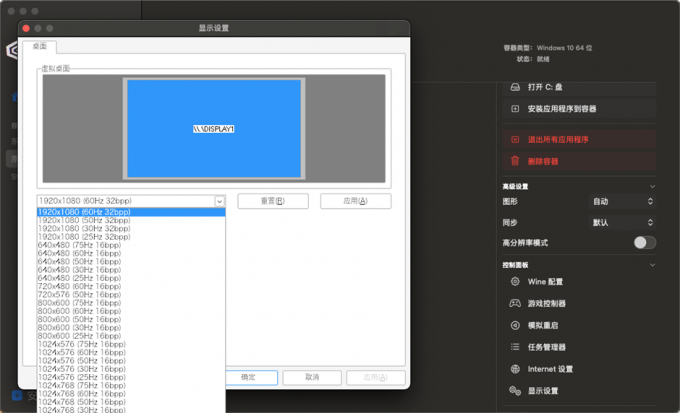Select 1920x1080 (25Hz 32bpp) option
The width and height of the screenshot is (680, 413).
[131, 237]
